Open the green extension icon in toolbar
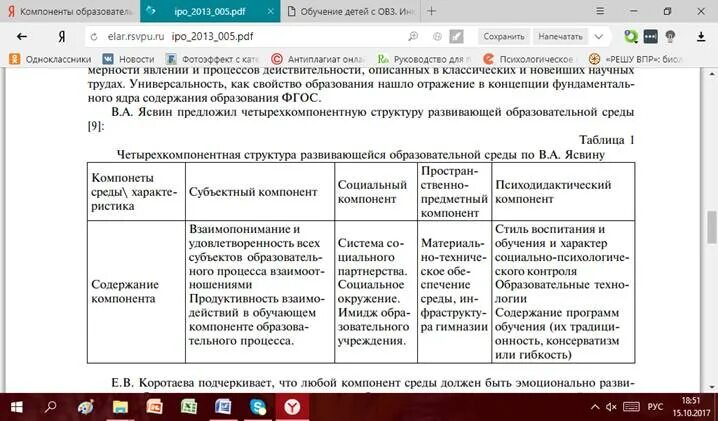718x421 pixels. click(x=631, y=37)
